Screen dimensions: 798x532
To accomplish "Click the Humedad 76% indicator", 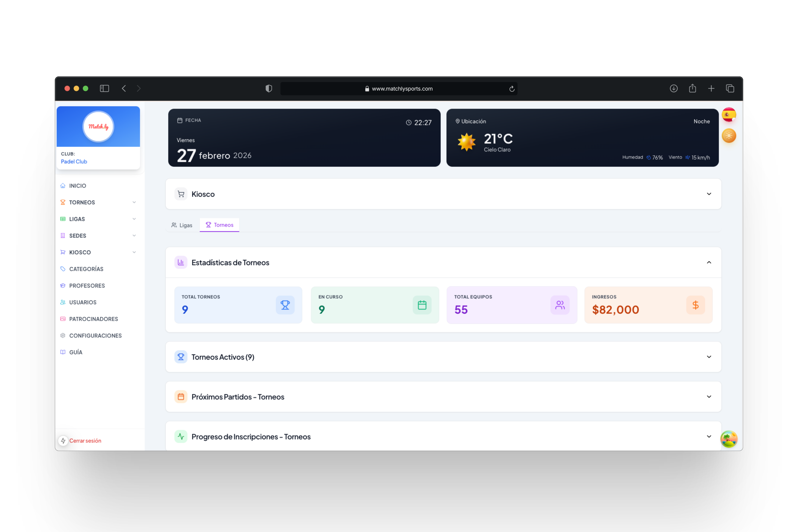I will tap(643, 157).
